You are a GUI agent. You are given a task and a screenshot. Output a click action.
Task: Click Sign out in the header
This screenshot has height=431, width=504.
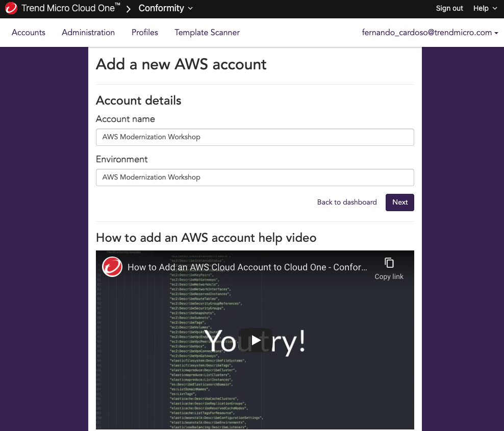click(449, 8)
